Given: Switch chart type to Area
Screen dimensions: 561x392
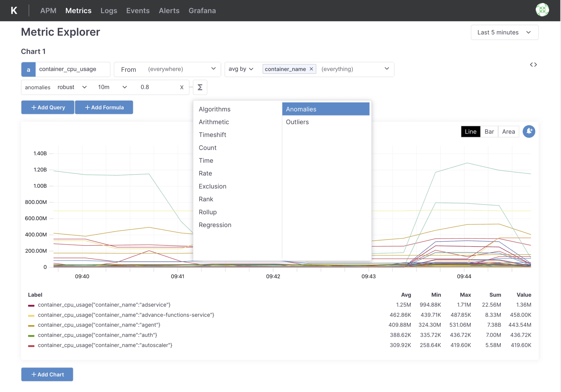Looking at the screenshot, I should (x=509, y=132).
